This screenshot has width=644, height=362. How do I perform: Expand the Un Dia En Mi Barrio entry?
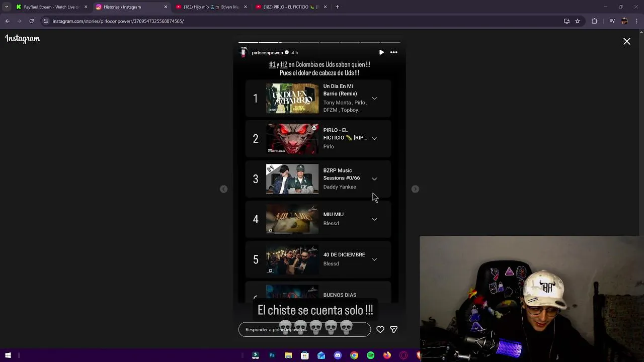tap(374, 99)
